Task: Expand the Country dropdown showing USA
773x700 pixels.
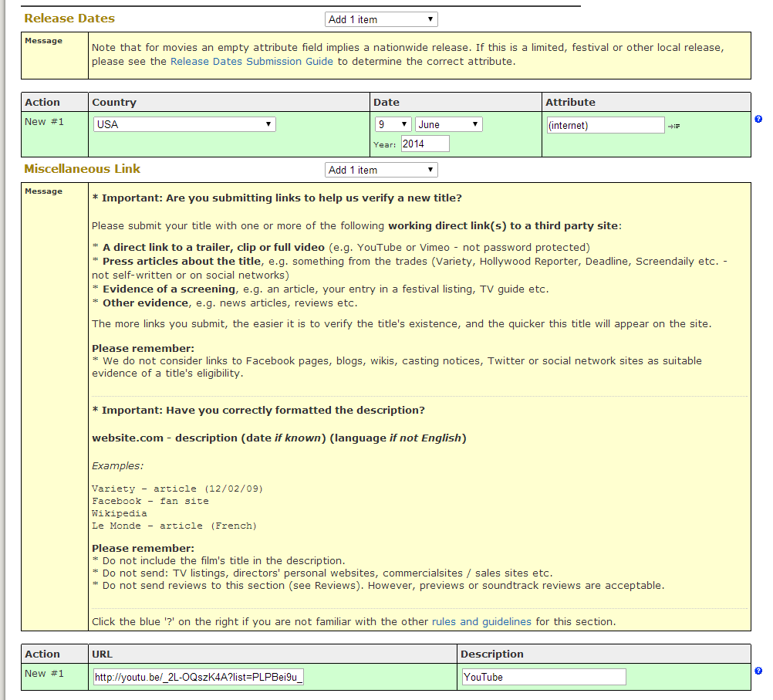Action: tap(184, 124)
